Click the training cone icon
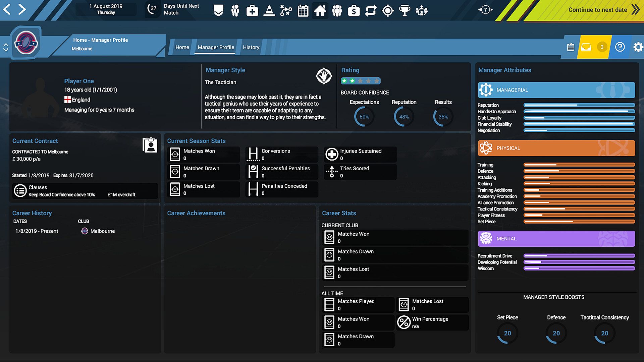The width and height of the screenshot is (644, 362). [x=269, y=11]
